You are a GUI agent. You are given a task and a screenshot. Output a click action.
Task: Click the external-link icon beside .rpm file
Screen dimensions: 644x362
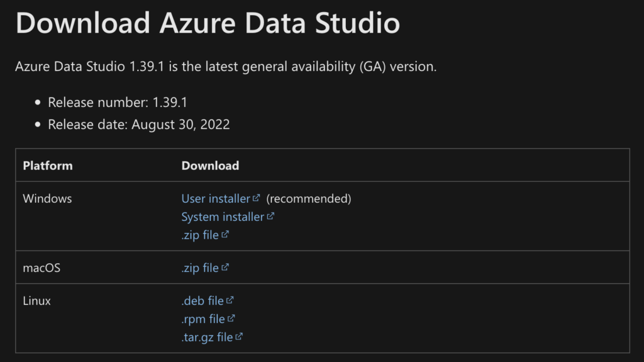pos(231,319)
